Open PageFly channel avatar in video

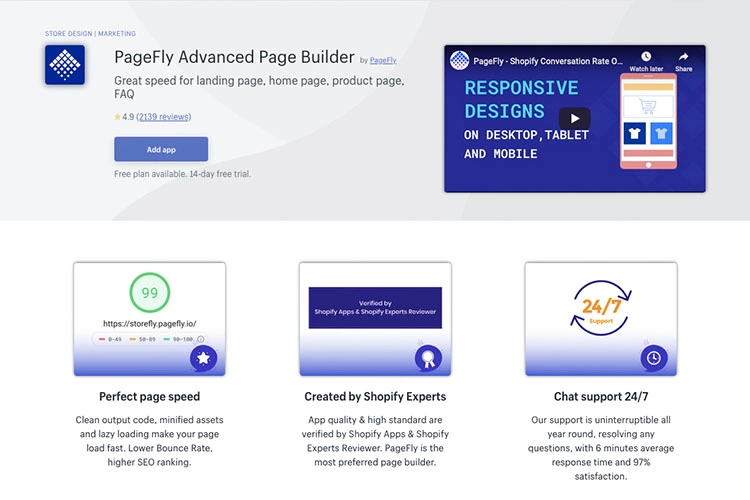pos(459,60)
